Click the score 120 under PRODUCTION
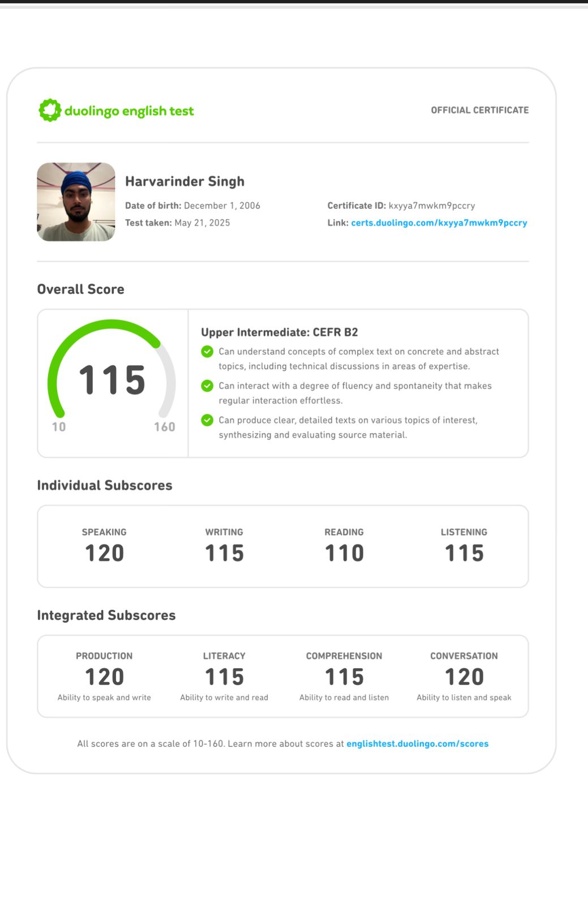This screenshot has width=588, height=906. coord(104,677)
